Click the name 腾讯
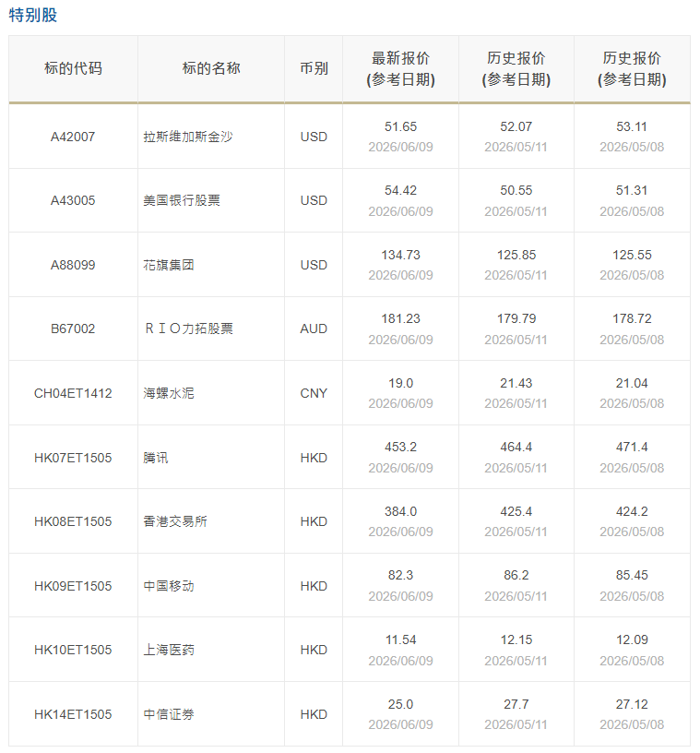 (156, 458)
